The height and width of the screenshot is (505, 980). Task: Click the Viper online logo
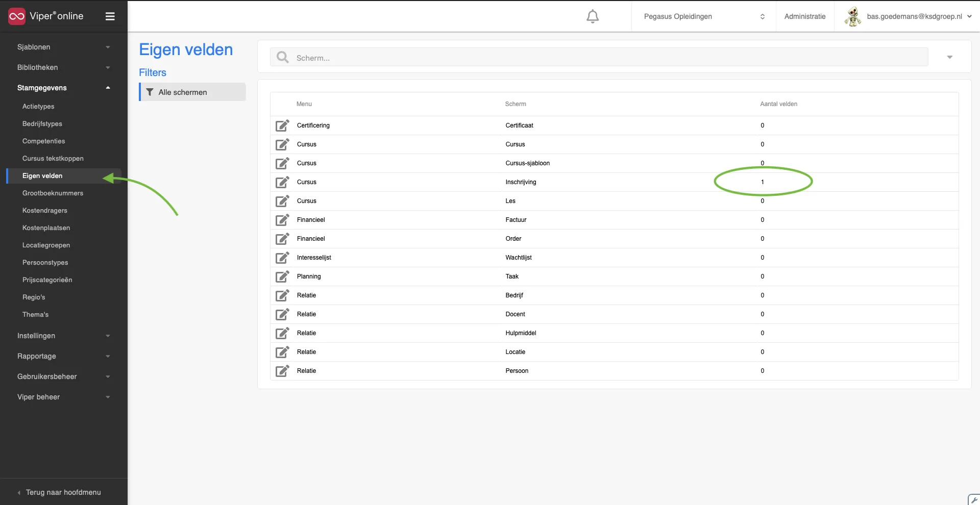46,16
